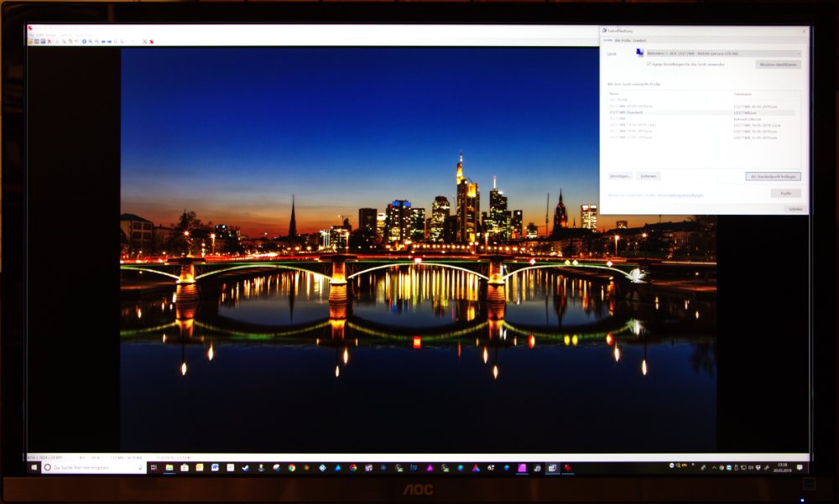Image resolution: width=839 pixels, height=504 pixels.
Task: Select the 'U3277WB-Standard' profile in the list
Action: coord(628,112)
